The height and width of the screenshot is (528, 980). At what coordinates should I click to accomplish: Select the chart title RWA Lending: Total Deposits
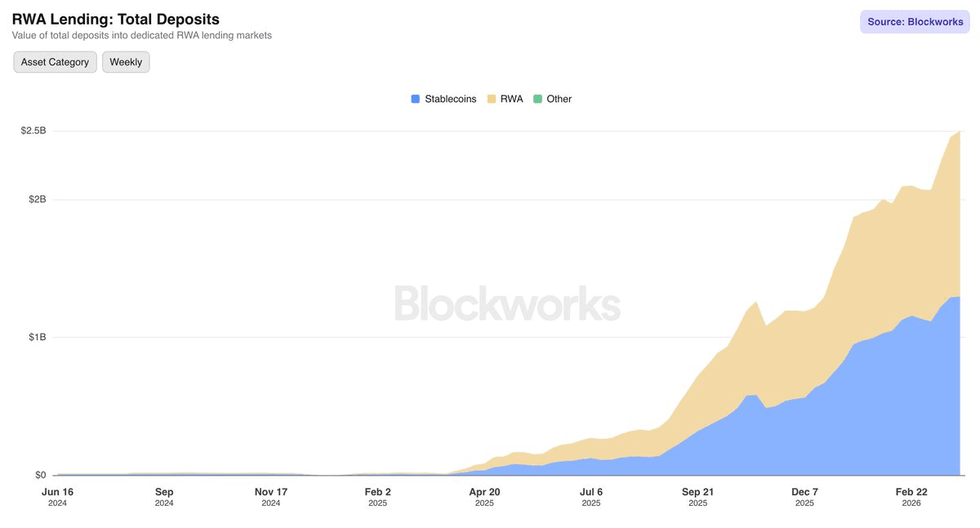click(x=115, y=19)
